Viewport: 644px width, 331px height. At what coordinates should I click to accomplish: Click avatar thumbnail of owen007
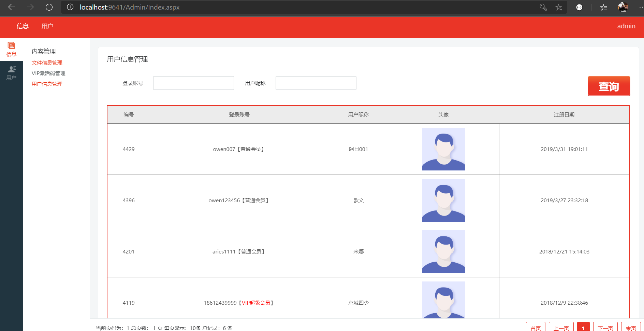(x=443, y=149)
